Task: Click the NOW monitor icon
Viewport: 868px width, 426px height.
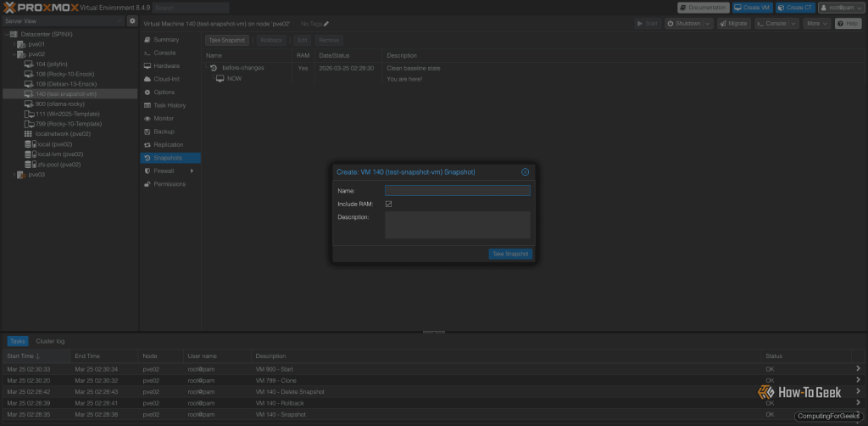Action: pyautogui.click(x=220, y=79)
